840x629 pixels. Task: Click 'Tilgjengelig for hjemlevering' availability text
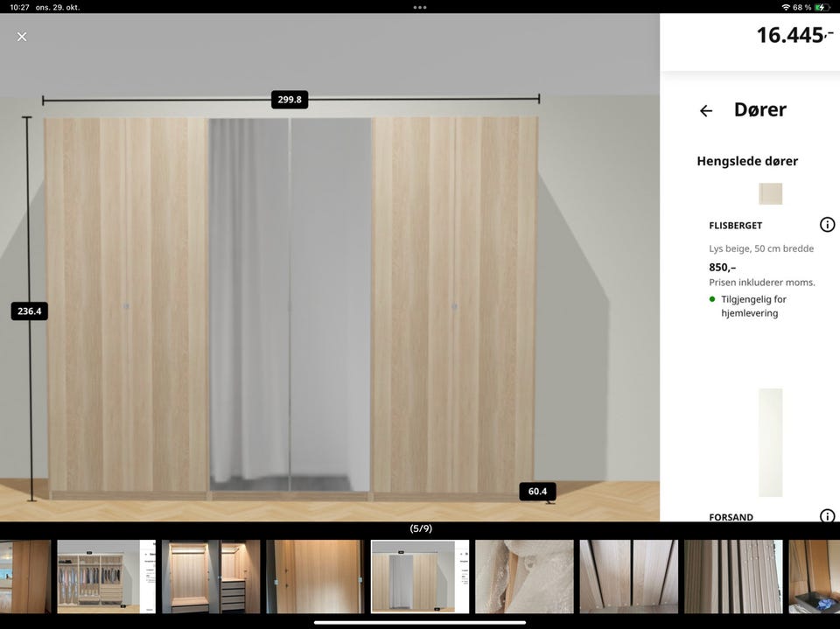tap(753, 306)
